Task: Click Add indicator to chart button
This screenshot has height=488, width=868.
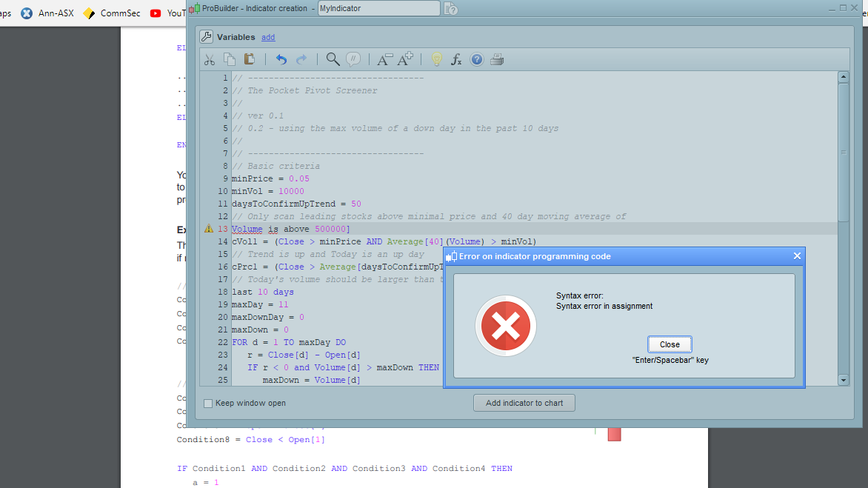Action: tap(524, 403)
